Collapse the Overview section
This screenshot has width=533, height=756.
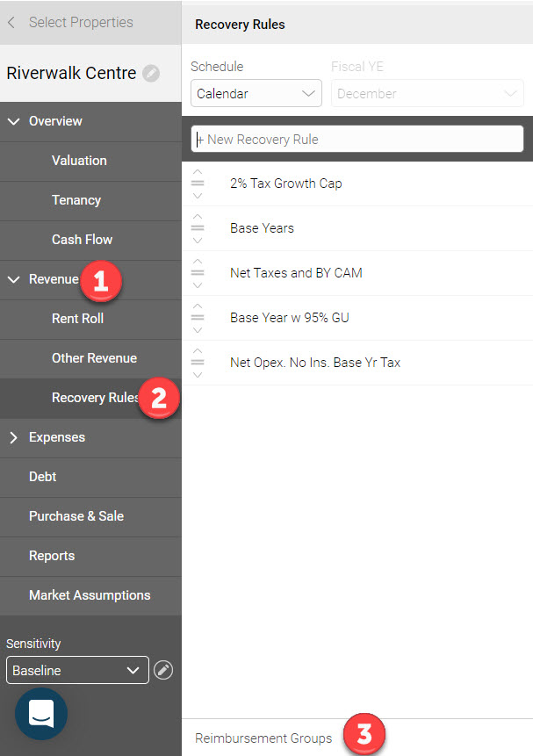point(13,121)
